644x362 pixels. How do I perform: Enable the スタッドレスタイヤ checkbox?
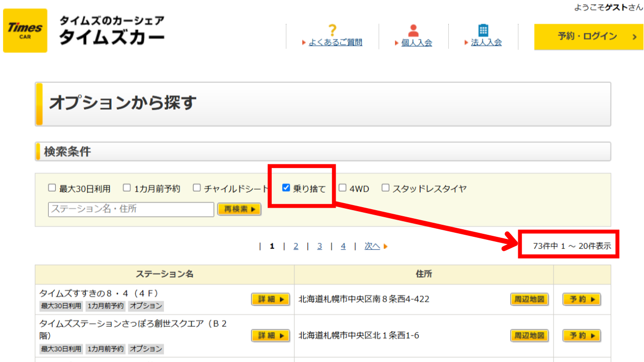(385, 188)
